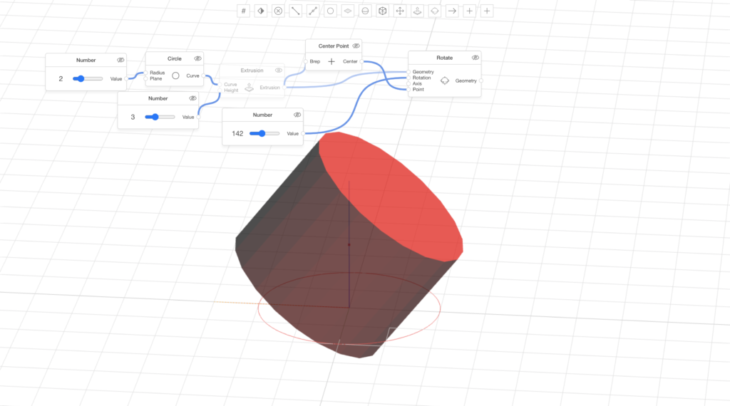Hide the Rotate node preview via eye icon
The image size is (730, 406).
(475, 58)
